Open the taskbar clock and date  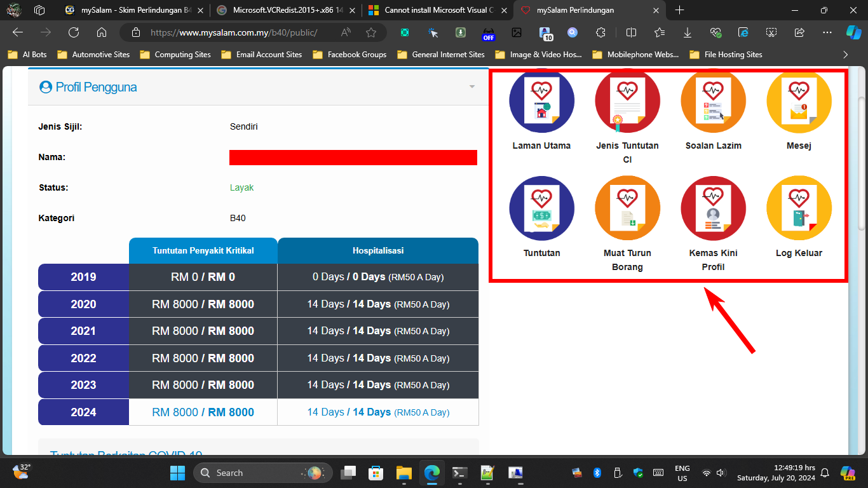(776, 473)
